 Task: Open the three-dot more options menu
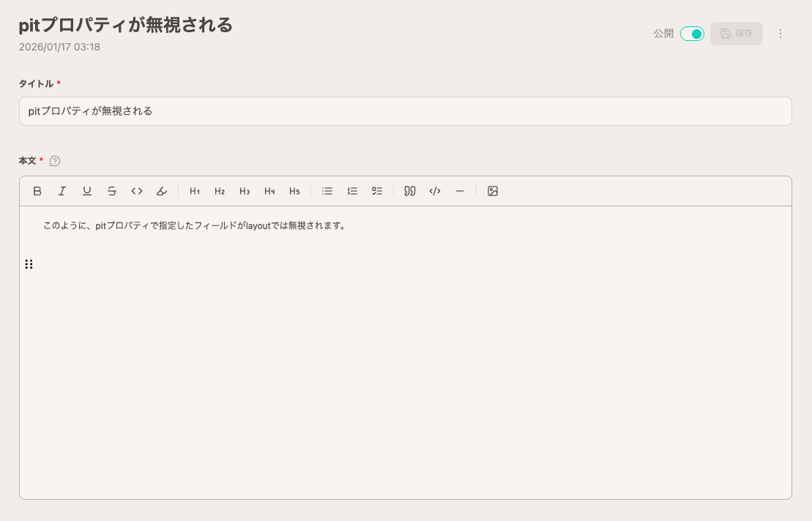pos(781,34)
